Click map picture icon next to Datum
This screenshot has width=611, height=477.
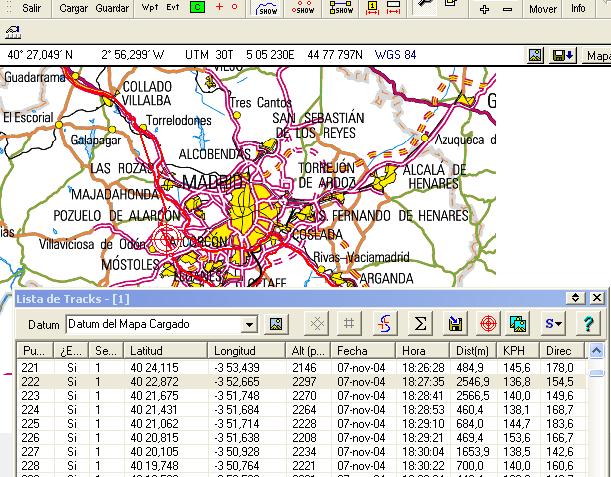(276, 324)
